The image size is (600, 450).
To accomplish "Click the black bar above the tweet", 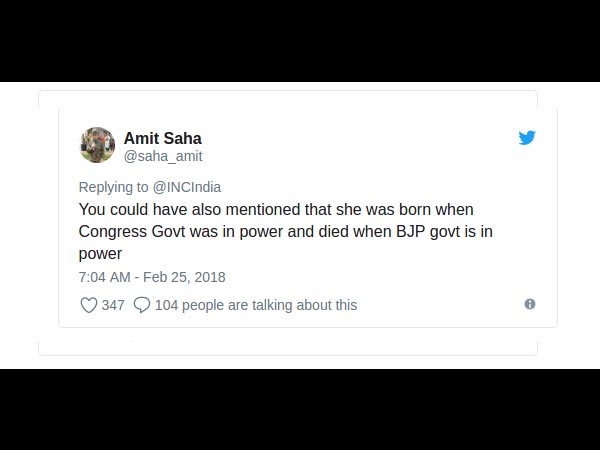I will pos(300,40).
